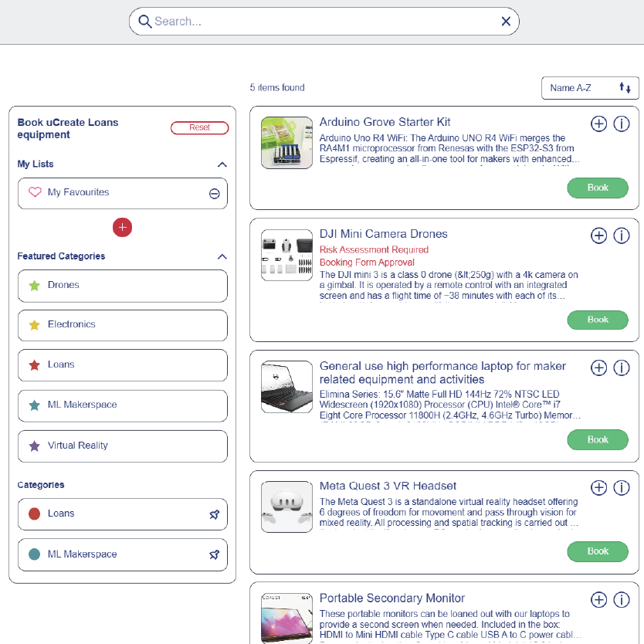Toggle the pin on ML Makerspace category
The width and height of the screenshot is (644, 644).
coord(215,554)
